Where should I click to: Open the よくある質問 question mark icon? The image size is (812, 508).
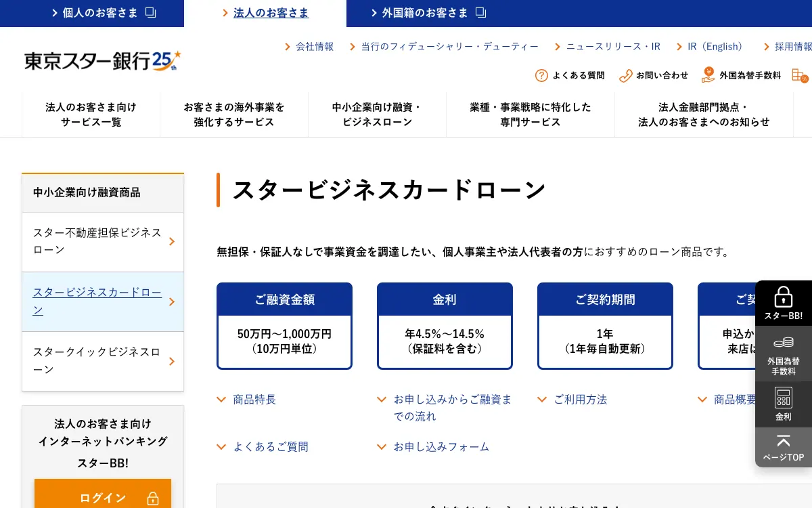(x=541, y=75)
